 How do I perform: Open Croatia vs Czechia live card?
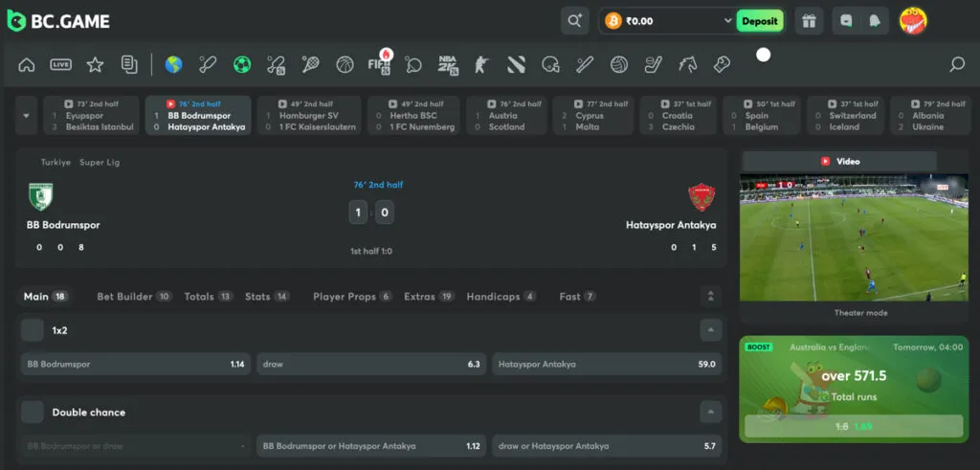point(679,115)
